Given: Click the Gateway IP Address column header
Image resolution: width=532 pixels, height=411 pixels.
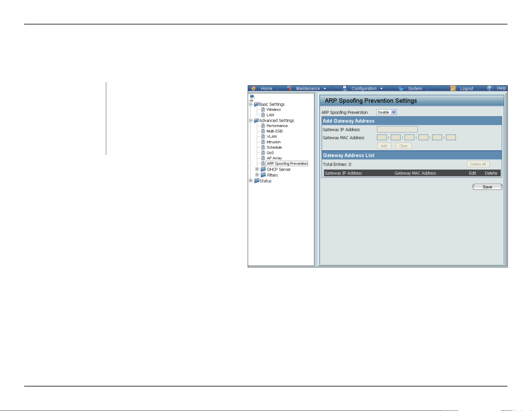Looking at the screenshot, I should pyautogui.click(x=343, y=173).
